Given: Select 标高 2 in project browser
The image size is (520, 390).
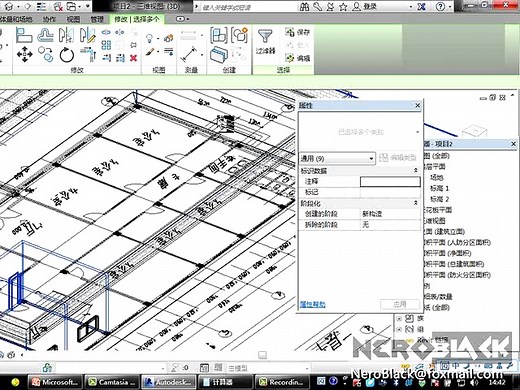Looking at the screenshot, I should point(439,199).
